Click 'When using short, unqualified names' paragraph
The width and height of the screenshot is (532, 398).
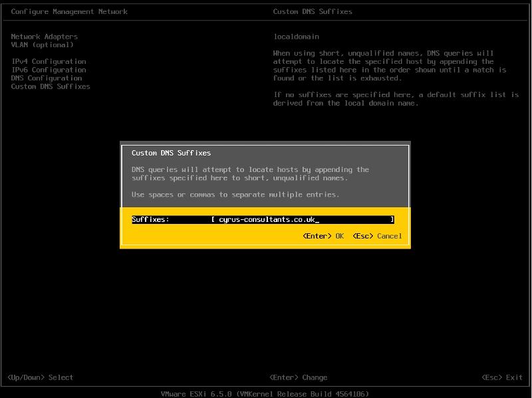coord(390,66)
